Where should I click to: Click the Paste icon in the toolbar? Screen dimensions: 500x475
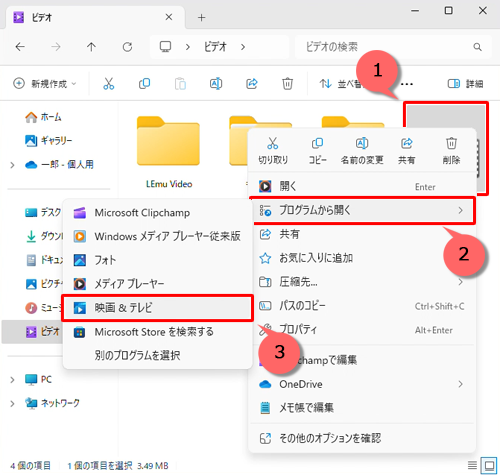tap(180, 84)
